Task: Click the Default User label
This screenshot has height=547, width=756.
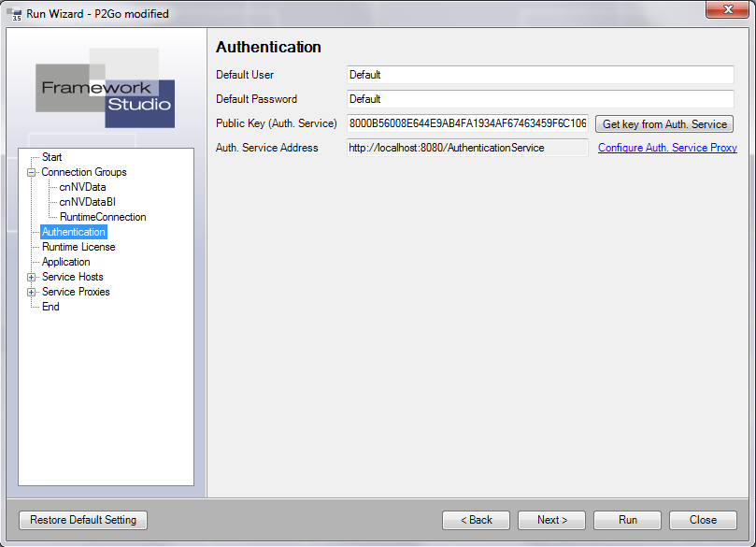Action: click(x=245, y=75)
